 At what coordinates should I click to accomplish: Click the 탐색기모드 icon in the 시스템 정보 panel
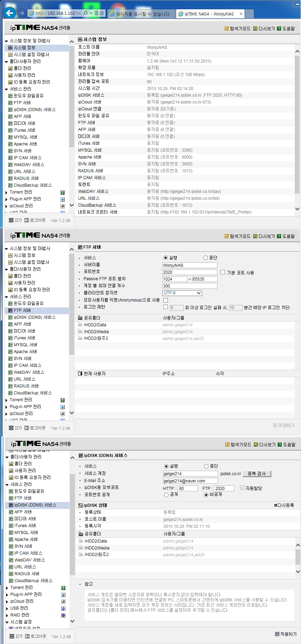coord(227,29)
